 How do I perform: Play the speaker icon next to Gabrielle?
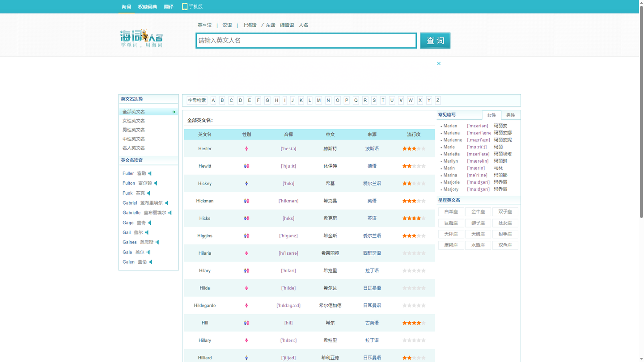pyautogui.click(x=170, y=213)
